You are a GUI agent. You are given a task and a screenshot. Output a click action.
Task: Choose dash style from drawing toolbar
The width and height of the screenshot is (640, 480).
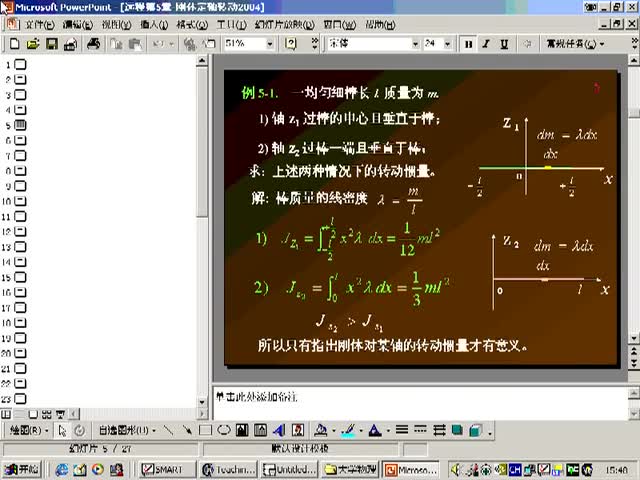point(420,429)
